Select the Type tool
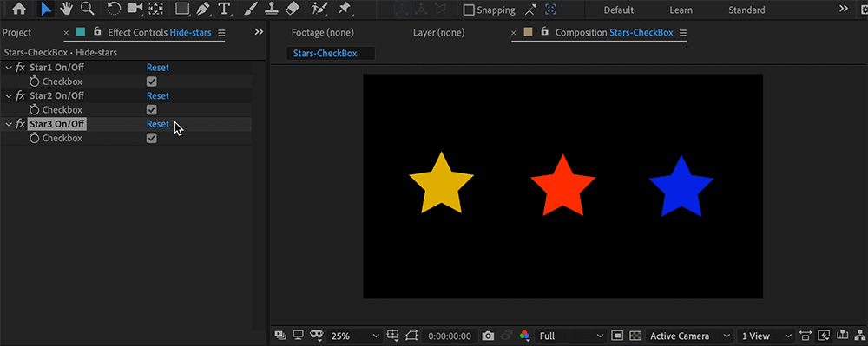This screenshot has height=346, width=868. coord(224,9)
